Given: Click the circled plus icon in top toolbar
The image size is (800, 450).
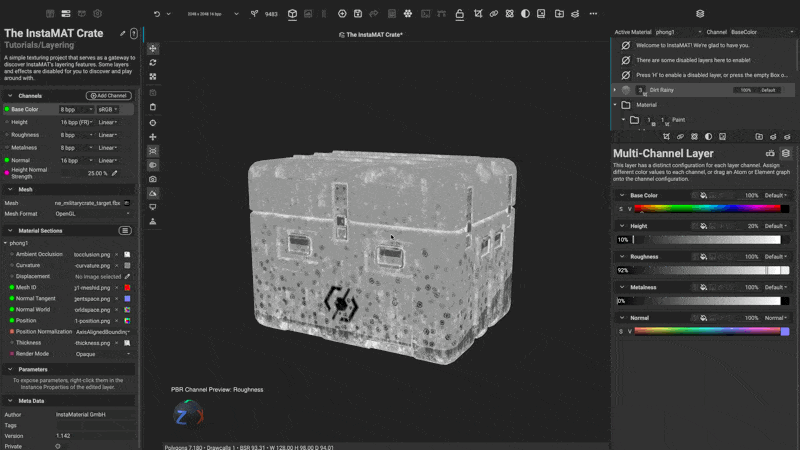Looking at the screenshot, I should click(x=342, y=14).
